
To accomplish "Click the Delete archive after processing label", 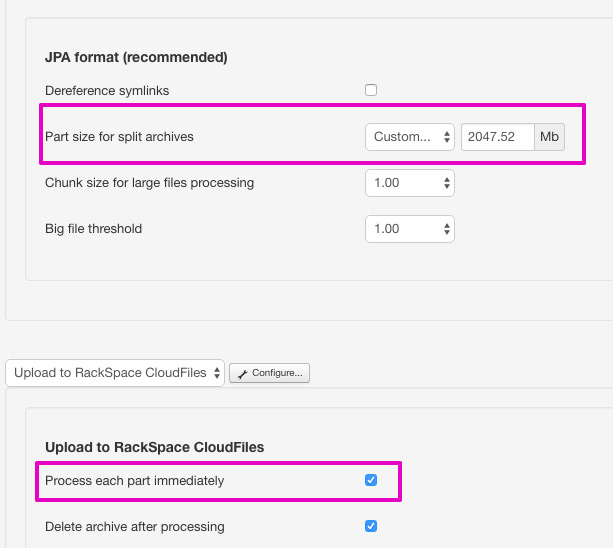I will [x=135, y=527].
